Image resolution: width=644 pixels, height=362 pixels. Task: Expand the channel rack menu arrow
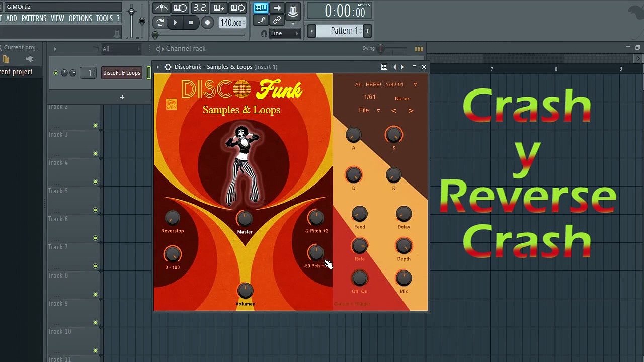(x=55, y=49)
